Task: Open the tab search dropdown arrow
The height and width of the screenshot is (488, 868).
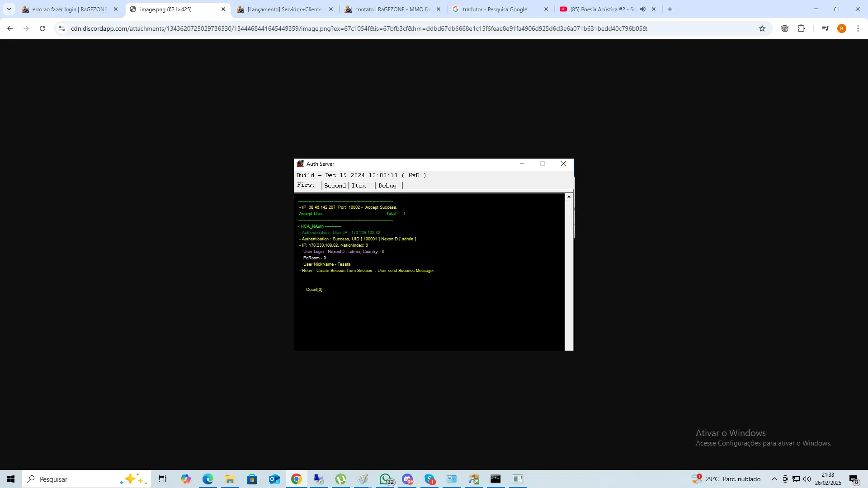Action: click(x=9, y=9)
